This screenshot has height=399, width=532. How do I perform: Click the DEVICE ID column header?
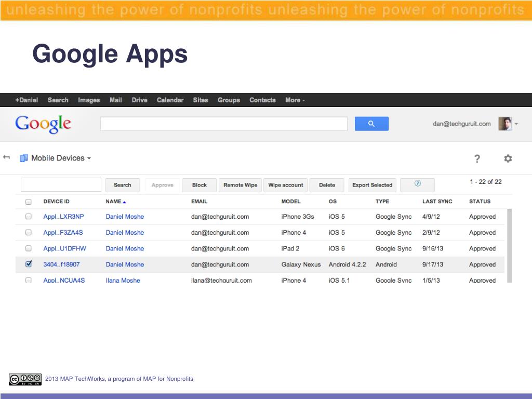(x=56, y=202)
